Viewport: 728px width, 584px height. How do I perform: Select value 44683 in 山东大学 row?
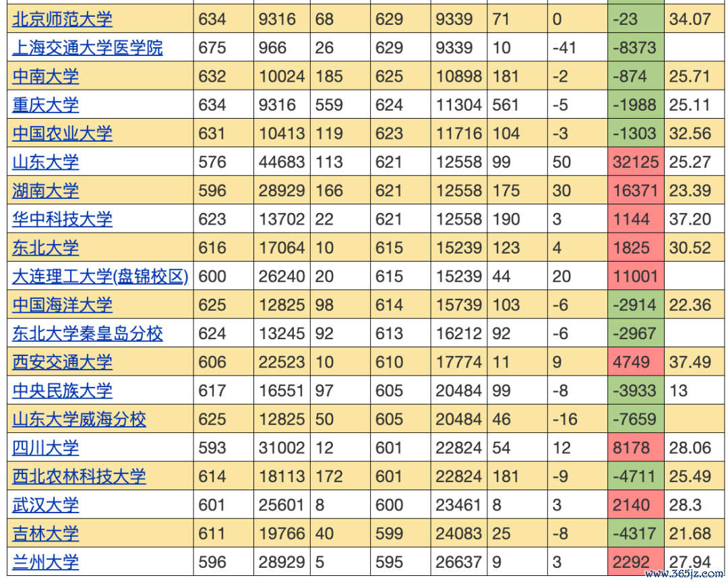coord(281,162)
